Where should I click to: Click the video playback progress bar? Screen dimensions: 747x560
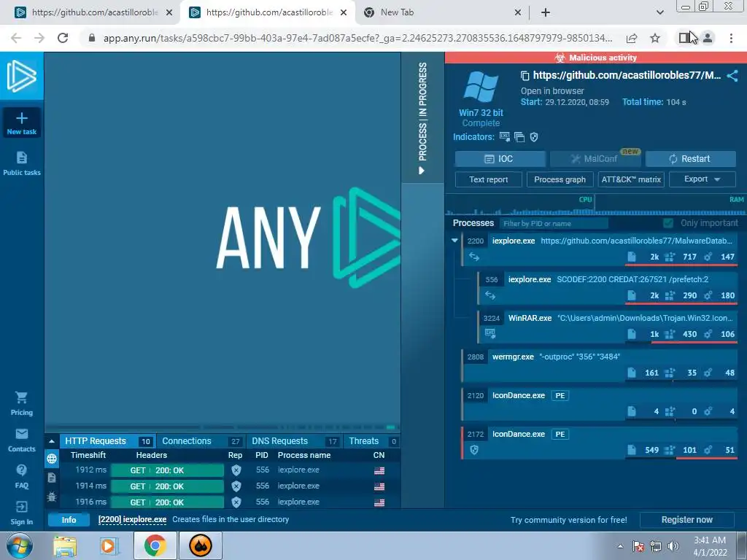click(222, 427)
